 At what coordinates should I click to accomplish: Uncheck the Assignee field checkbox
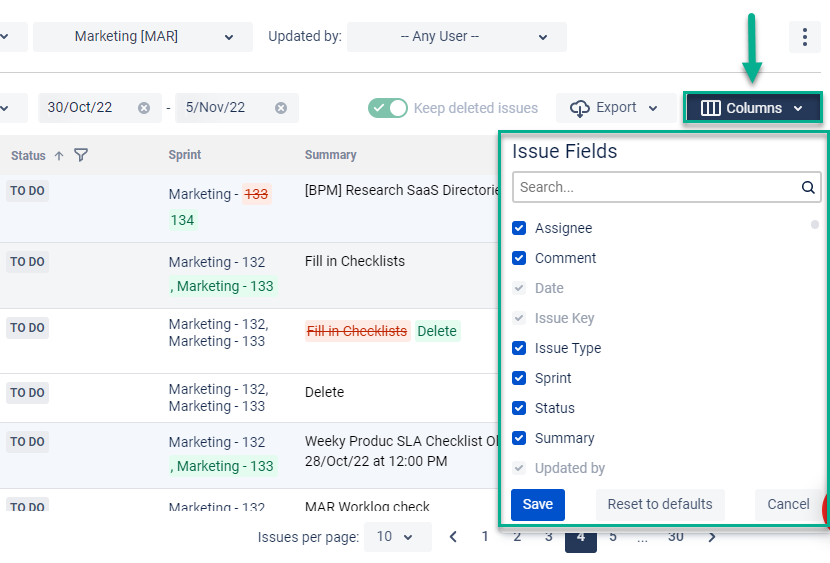(519, 228)
